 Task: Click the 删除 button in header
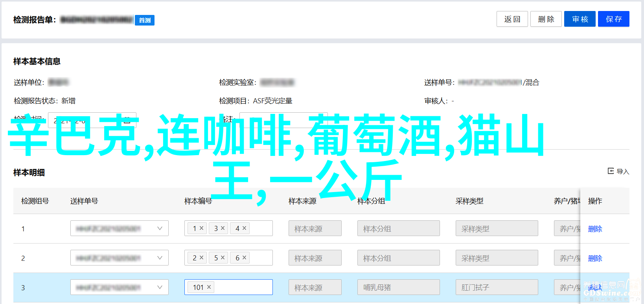tap(546, 19)
